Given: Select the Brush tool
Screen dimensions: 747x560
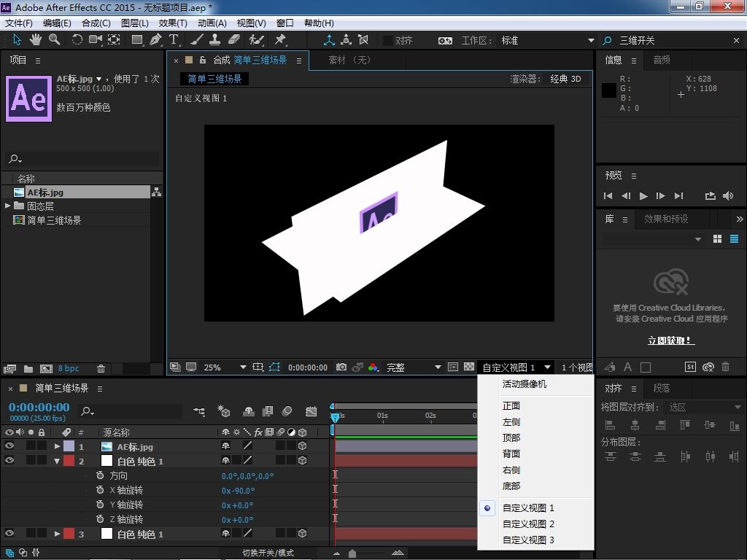Looking at the screenshot, I should tap(197, 40).
